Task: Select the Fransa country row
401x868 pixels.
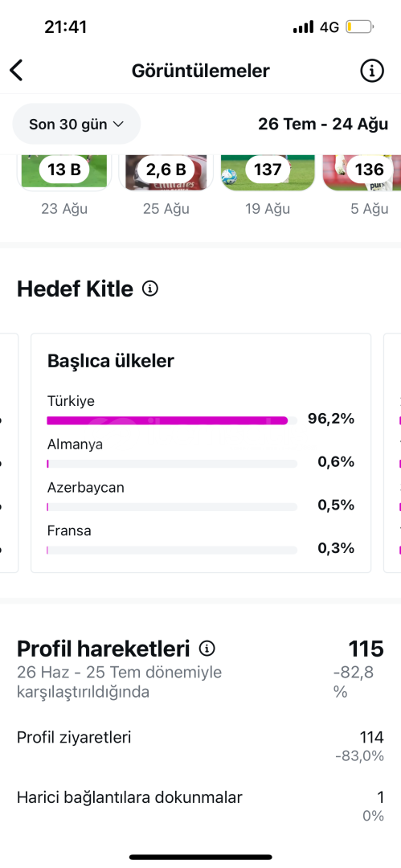Action: tap(201, 540)
